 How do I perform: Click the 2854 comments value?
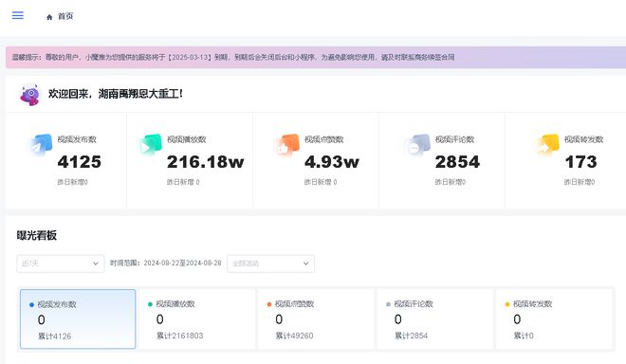click(x=457, y=162)
